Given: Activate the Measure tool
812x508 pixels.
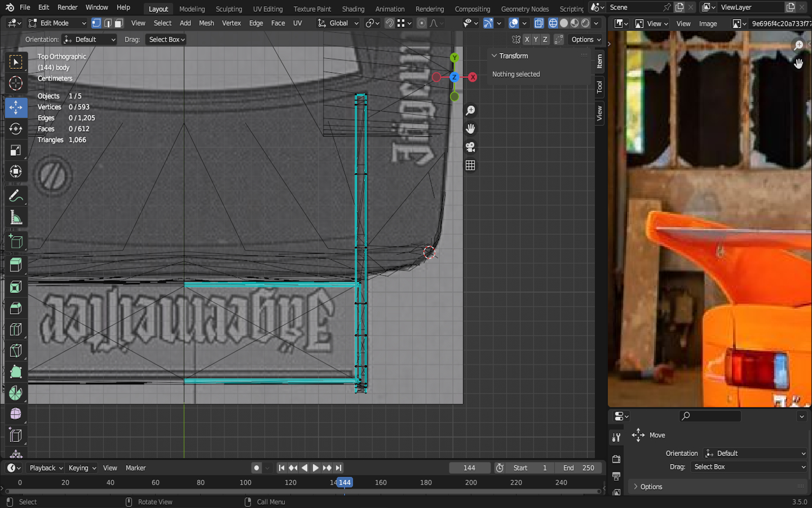Looking at the screenshot, I should (x=16, y=218).
